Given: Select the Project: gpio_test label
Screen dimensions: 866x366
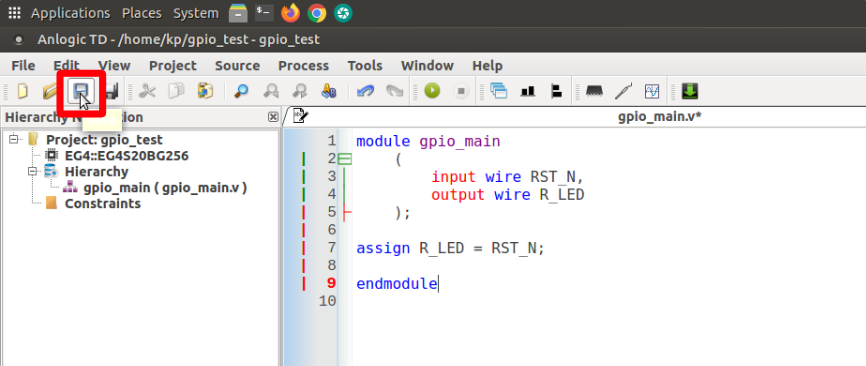Looking at the screenshot, I should tap(104, 140).
